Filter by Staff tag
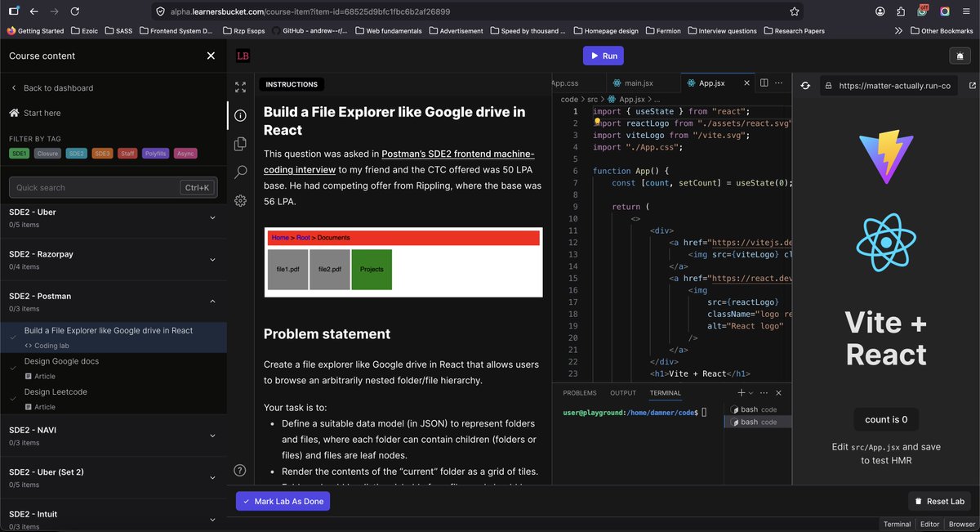 coord(127,154)
